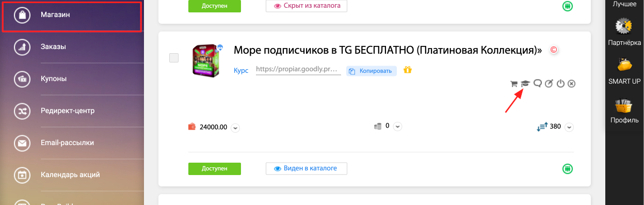Image resolution: width=644 pixels, height=205 pixels.
Task: Open SMART UP in right sidebar
Action: pyautogui.click(x=624, y=71)
